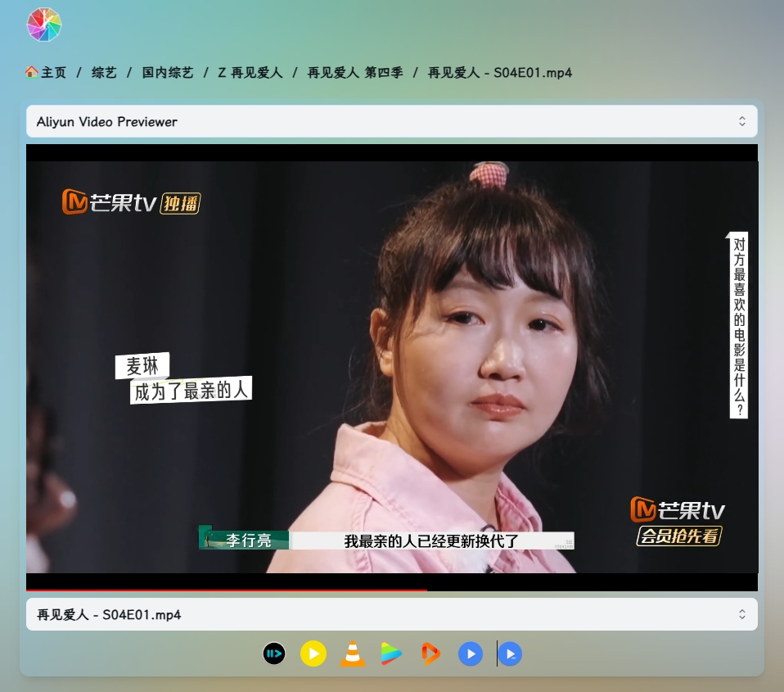Image resolution: width=784 pixels, height=692 pixels.
Task: Open in Infuse orange play icon
Action: (x=430, y=654)
